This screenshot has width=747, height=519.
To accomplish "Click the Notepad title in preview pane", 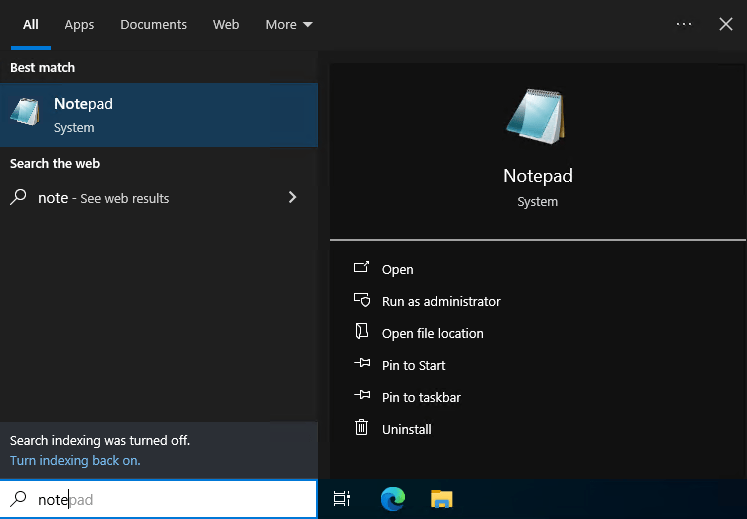I will pyautogui.click(x=537, y=176).
